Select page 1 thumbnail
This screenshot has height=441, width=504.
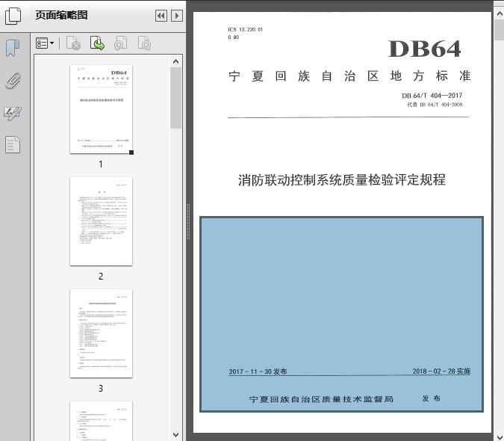point(101,109)
